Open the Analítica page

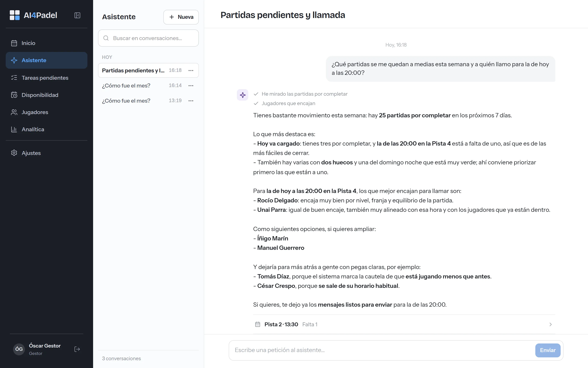coord(46,129)
